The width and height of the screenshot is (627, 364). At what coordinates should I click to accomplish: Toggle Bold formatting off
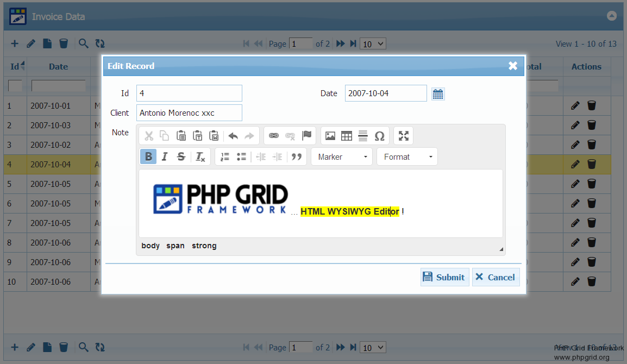(148, 157)
